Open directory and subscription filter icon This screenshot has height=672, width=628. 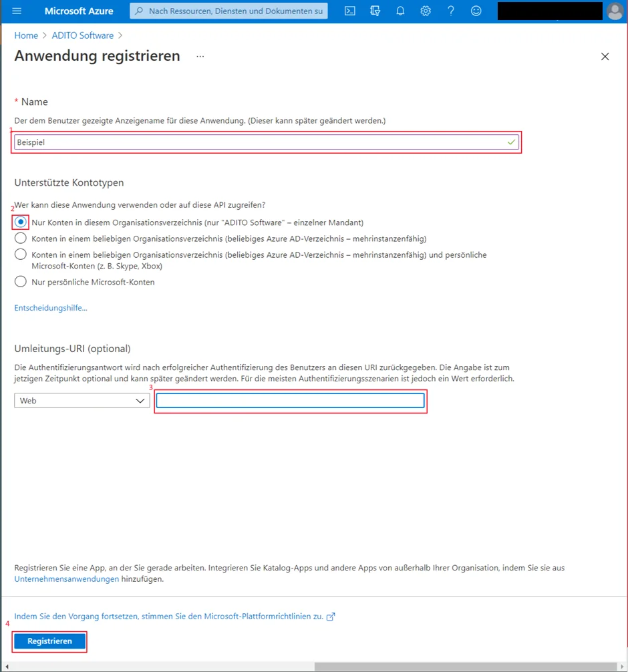(375, 11)
